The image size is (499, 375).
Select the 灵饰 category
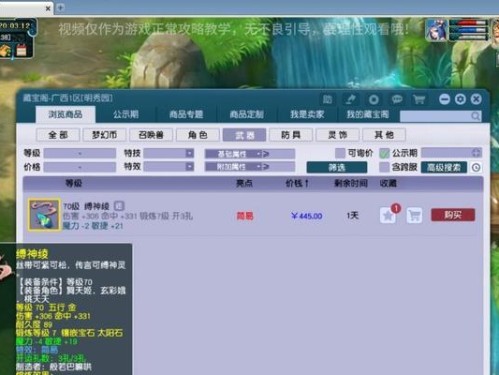pyautogui.click(x=338, y=135)
